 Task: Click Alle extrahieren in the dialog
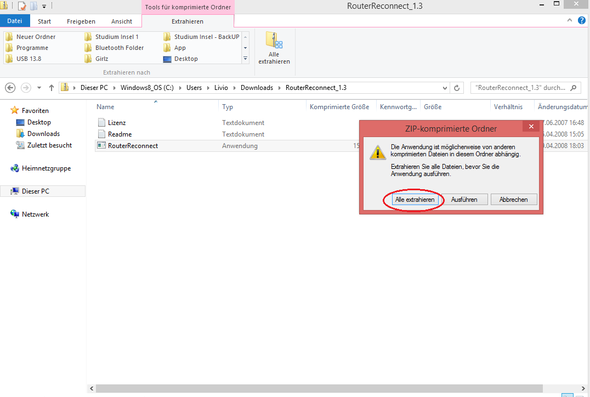pyautogui.click(x=415, y=199)
